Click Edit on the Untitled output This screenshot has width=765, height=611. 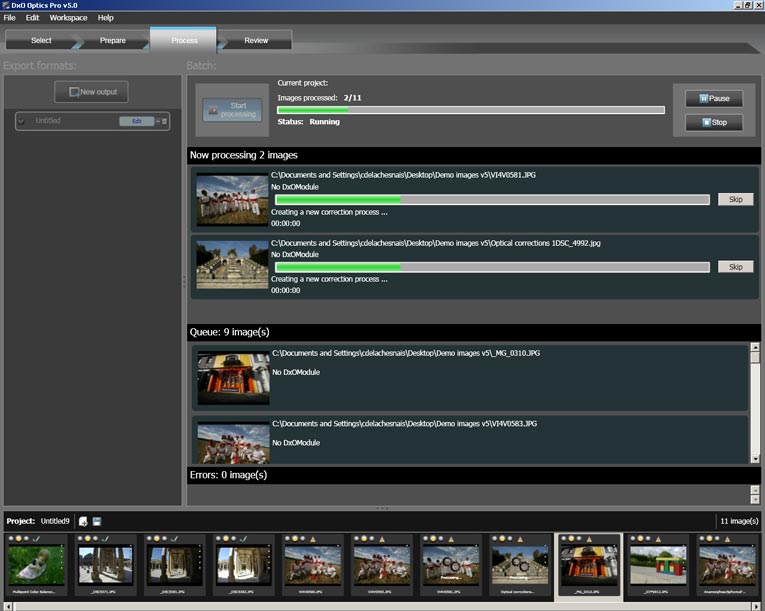pos(137,121)
